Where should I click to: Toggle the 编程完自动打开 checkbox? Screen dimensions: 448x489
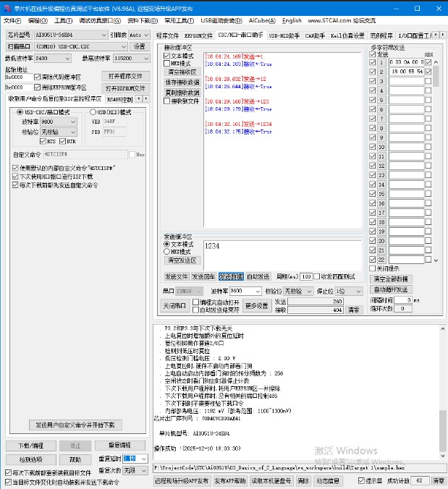click(x=196, y=302)
